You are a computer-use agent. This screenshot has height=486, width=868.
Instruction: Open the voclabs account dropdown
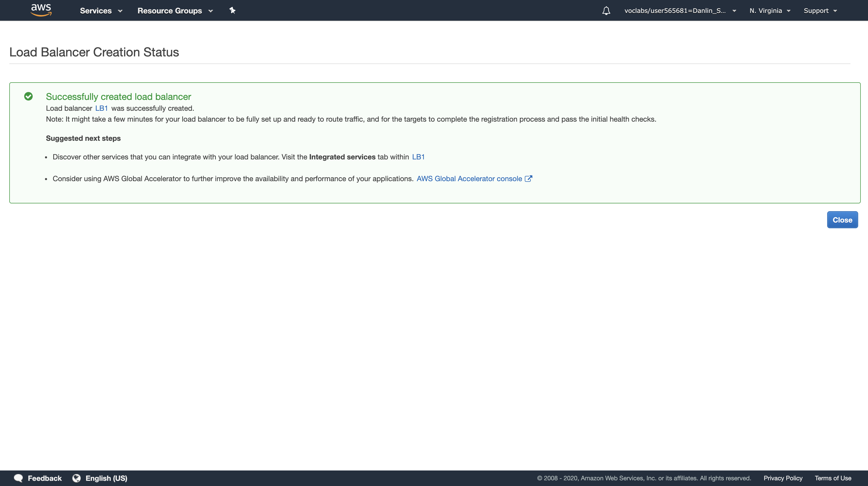(x=680, y=11)
